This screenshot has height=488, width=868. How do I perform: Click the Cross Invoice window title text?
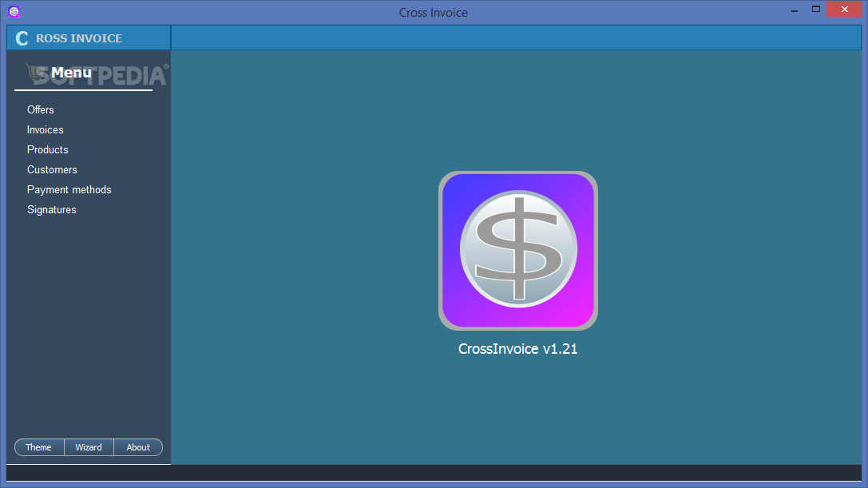click(434, 12)
